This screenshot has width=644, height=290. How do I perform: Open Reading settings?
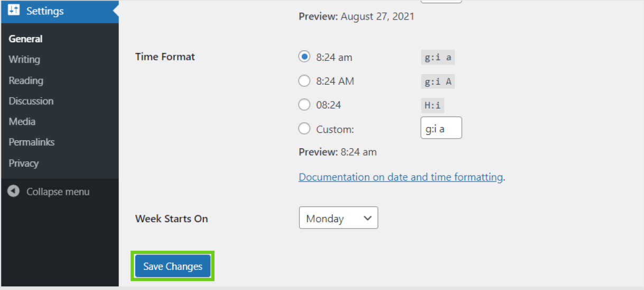pos(26,80)
